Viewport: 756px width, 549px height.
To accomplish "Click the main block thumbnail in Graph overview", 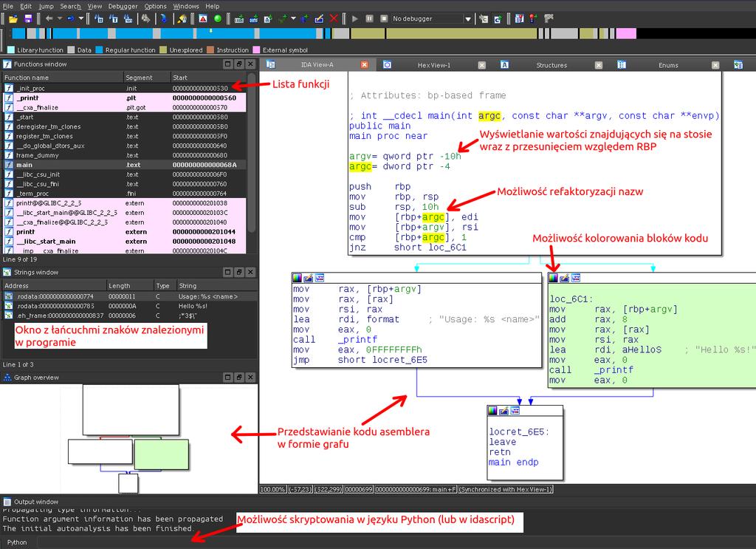I will pyautogui.click(x=131, y=410).
